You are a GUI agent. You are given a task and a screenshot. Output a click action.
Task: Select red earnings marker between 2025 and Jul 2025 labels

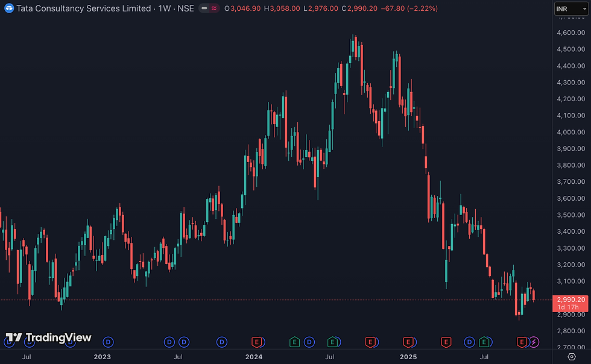coord(446,342)
